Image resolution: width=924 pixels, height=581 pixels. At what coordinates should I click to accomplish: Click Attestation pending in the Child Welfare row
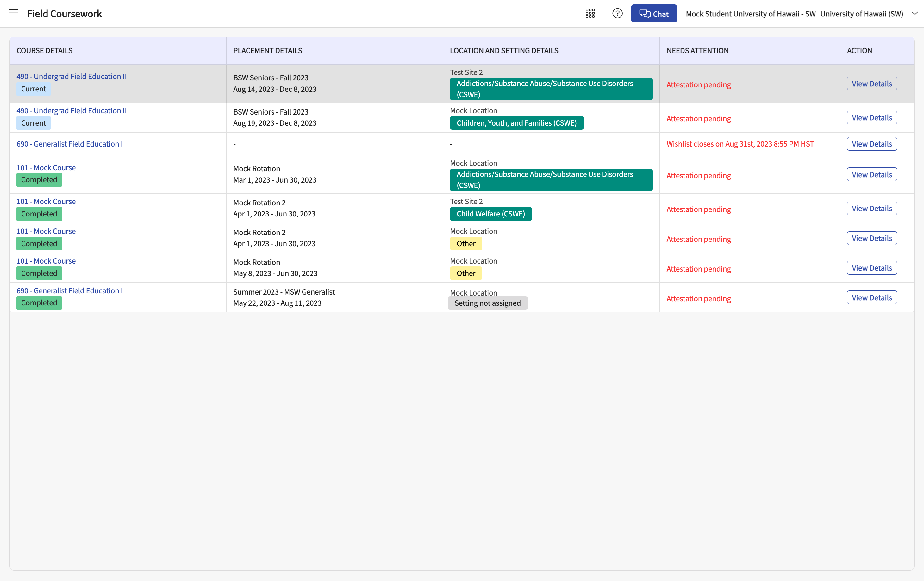click(x=698, y=209)
